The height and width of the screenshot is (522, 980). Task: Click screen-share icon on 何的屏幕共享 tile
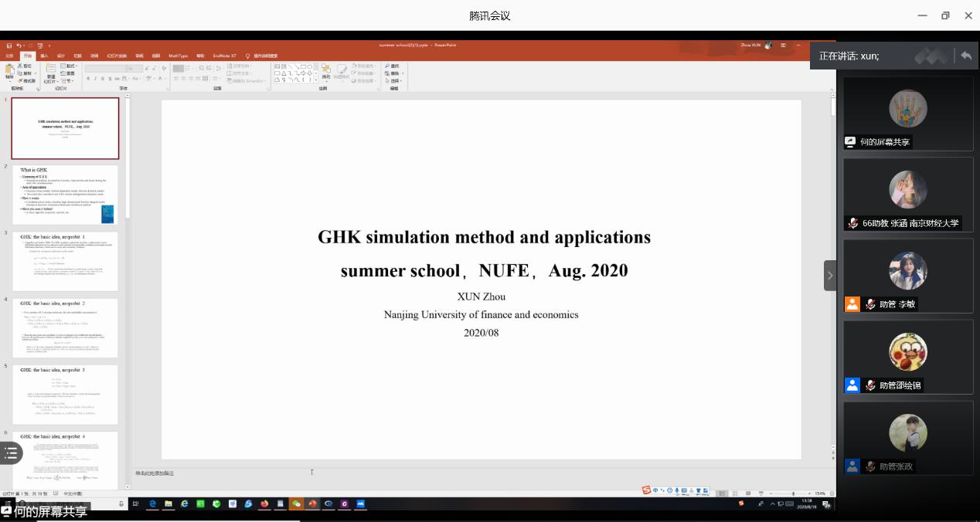coord(851,142)
